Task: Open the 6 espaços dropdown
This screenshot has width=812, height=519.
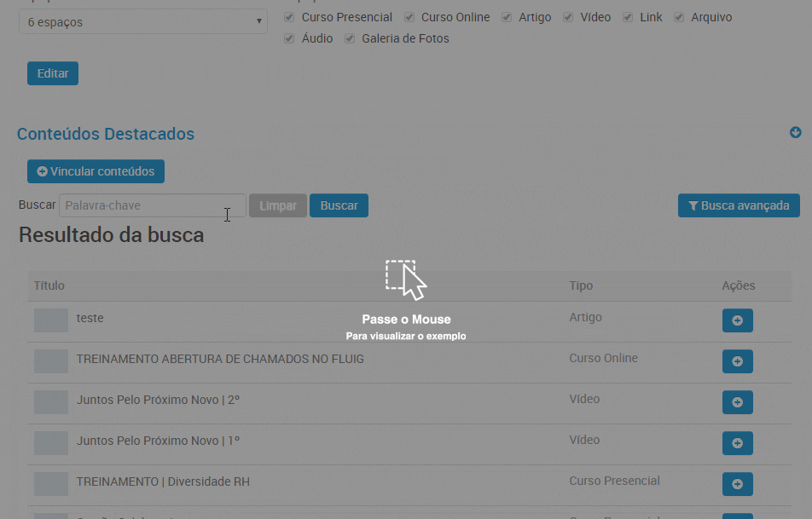Action: click(x=142, y=21)
